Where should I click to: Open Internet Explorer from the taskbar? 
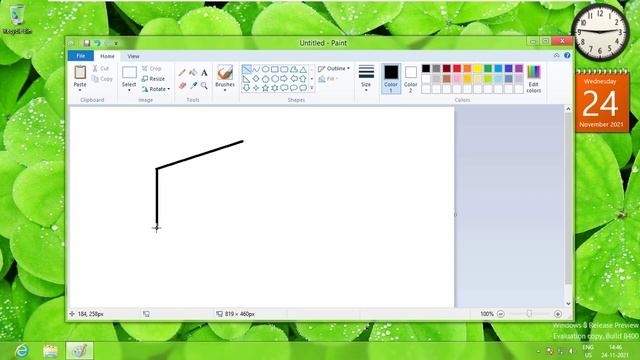click(21, 351)
